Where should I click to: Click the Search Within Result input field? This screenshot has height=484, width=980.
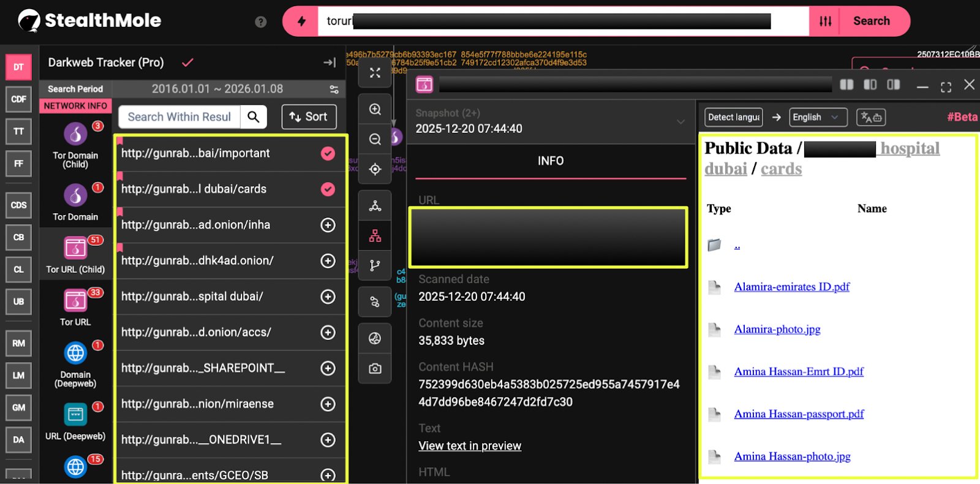tap(179, 117)
